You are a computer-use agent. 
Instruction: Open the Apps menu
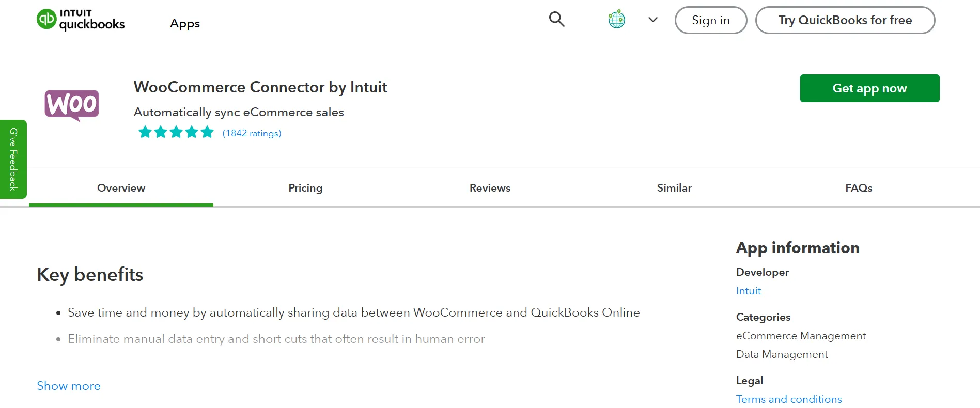[x=185, y=23]
